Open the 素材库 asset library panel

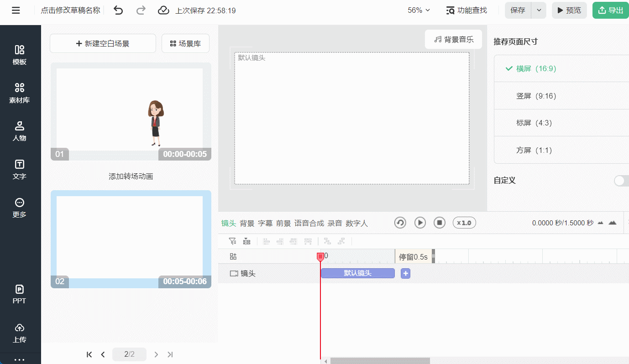click(x=20, y=94)
